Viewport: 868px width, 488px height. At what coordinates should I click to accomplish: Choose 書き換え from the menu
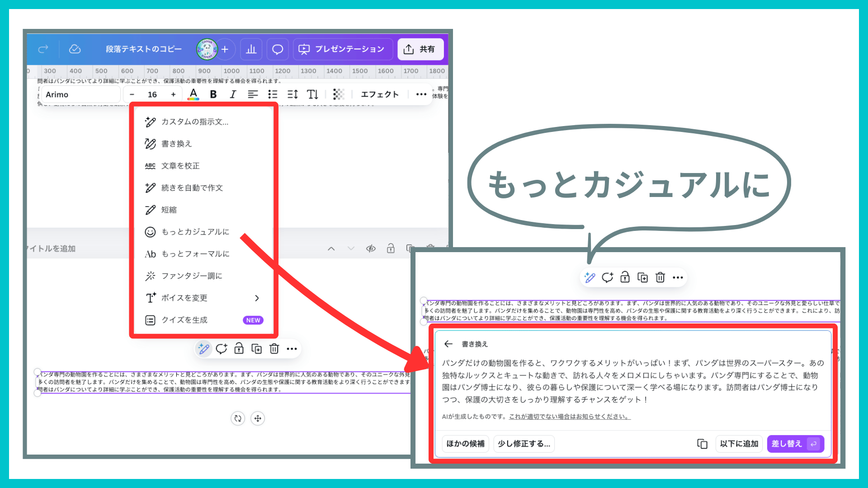(203, 144)
